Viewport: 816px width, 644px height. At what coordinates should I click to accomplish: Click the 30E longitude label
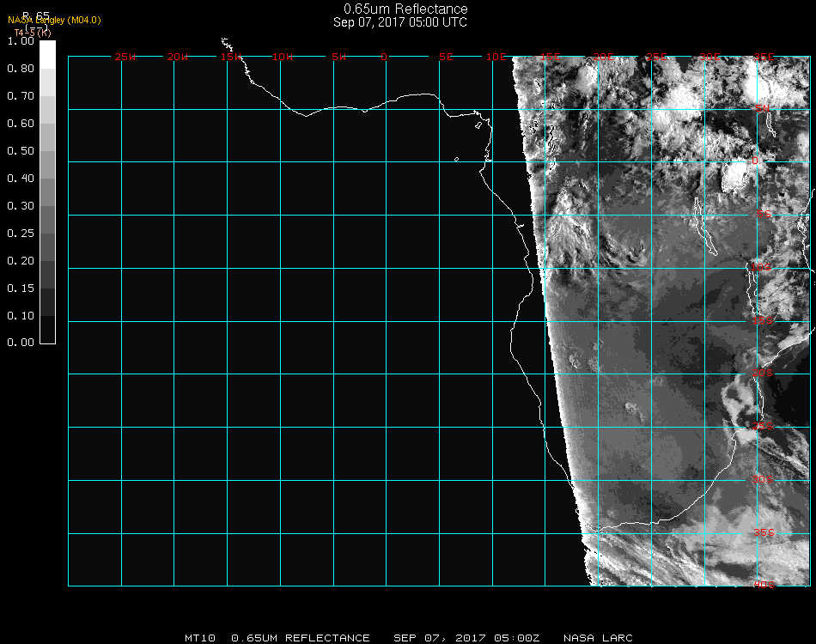(709, 57)
